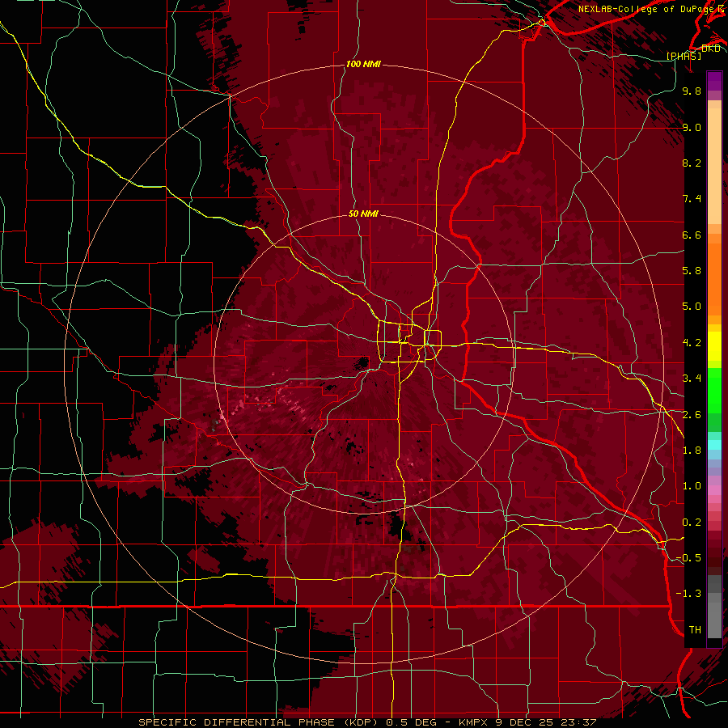Click the 0.2 legend value
The width and height of the screenshot is (728, 728).
tap(692, 523)
